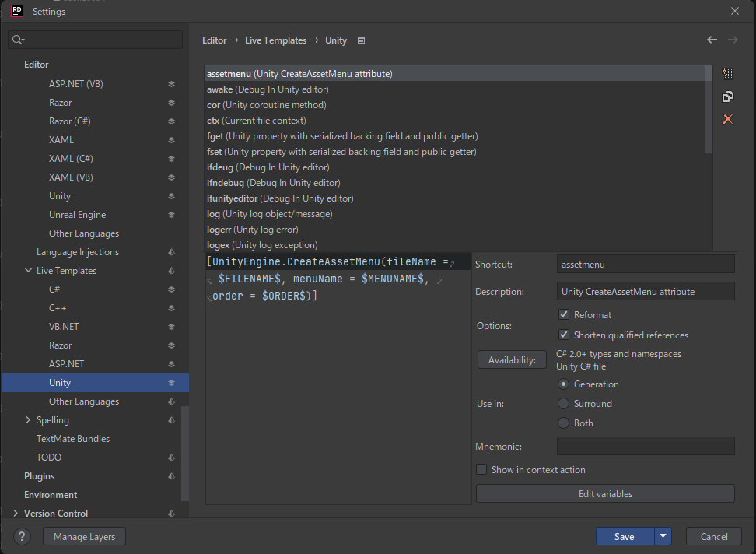Click layer icon next to XAML (VB)
This screenshot has height=554, width=756.
[x=171, y=177]
